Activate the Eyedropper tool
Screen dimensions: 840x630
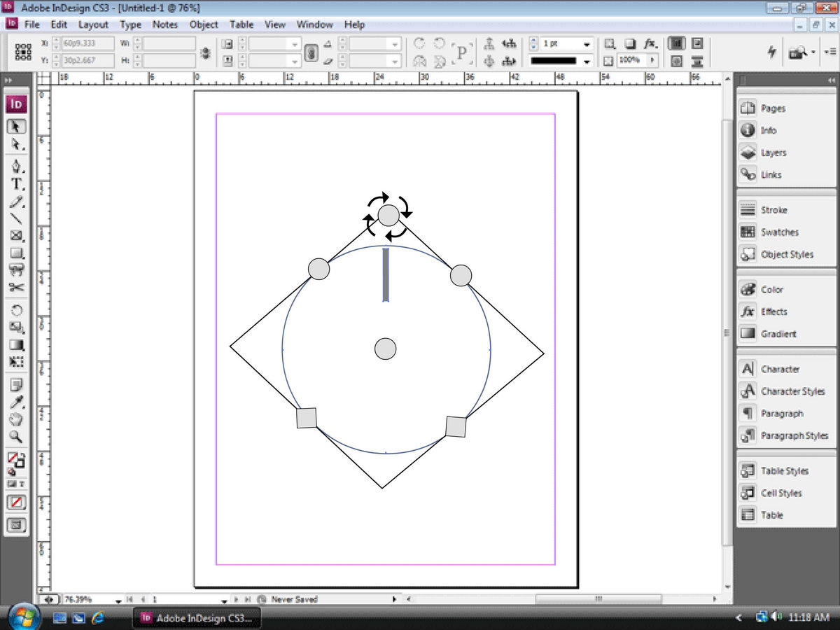click(17, 402)
